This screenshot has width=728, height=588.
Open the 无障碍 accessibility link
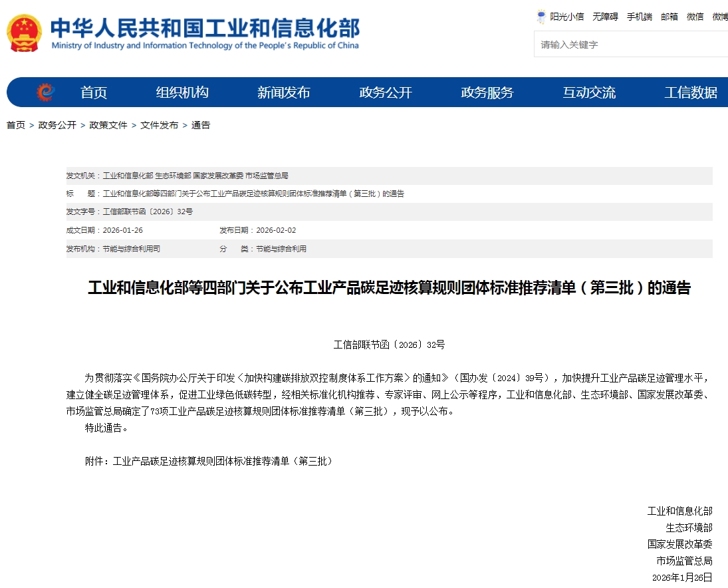(x=605, y=17)
